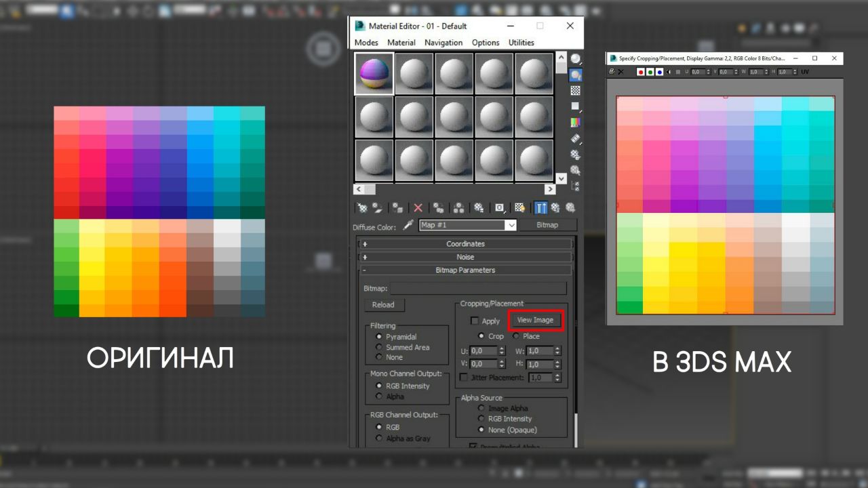Click the W value spinner arrows in Material Editor
The height and width of the screenshot is (488, 868).
557,351
